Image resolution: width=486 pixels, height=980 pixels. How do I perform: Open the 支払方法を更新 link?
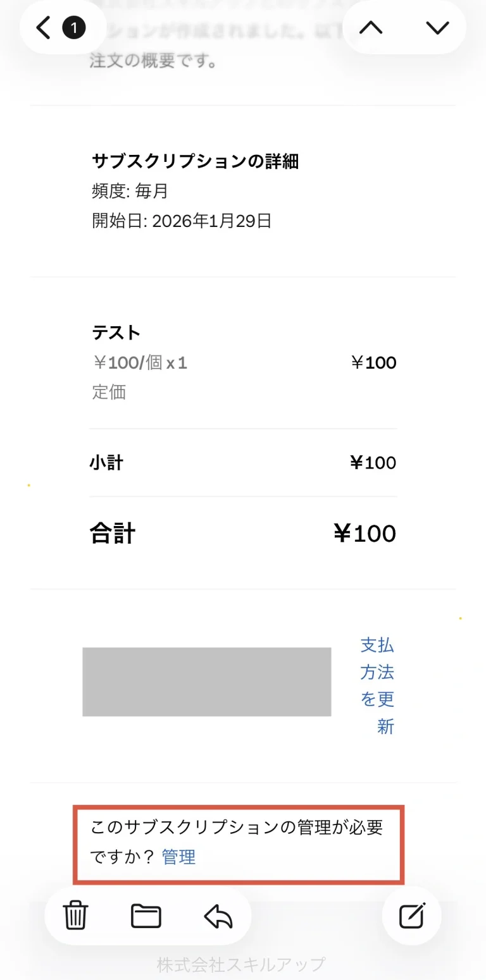(378, 685)
